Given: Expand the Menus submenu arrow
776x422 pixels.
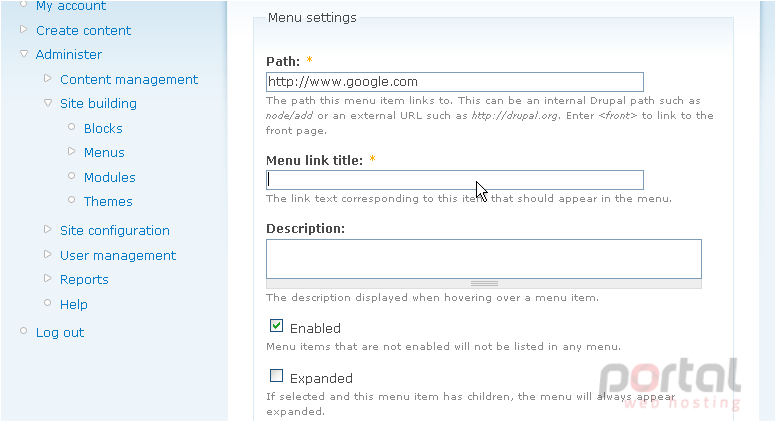Looking at the screenshot, I should pos(72,151).
